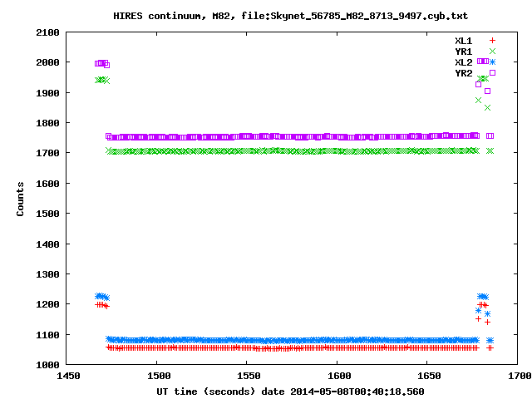Image resolution: width=532 pixels, height=399 pixels.
Task: Click the 1000 y-axis tick label
Action: pyautogui.click(x=47, y=365)
